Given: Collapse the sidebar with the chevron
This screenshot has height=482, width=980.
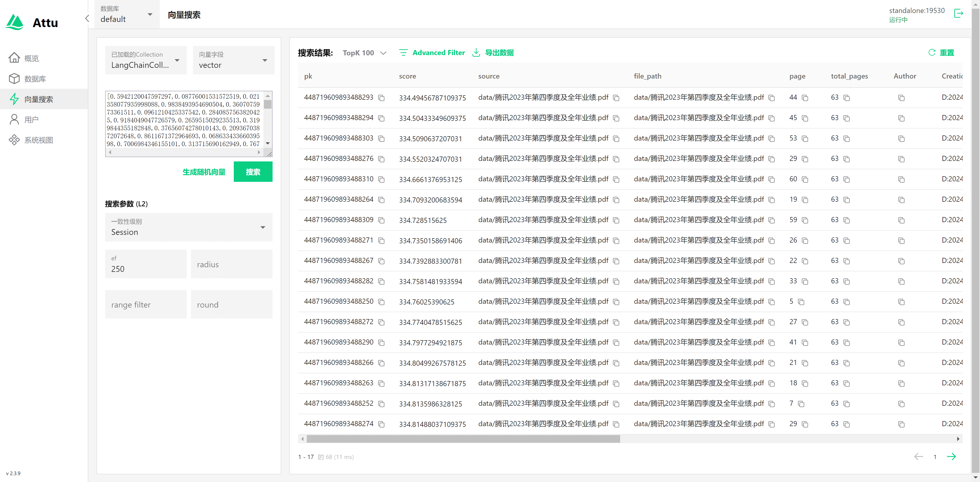Looking at the screenshot, I should (87, 18).
